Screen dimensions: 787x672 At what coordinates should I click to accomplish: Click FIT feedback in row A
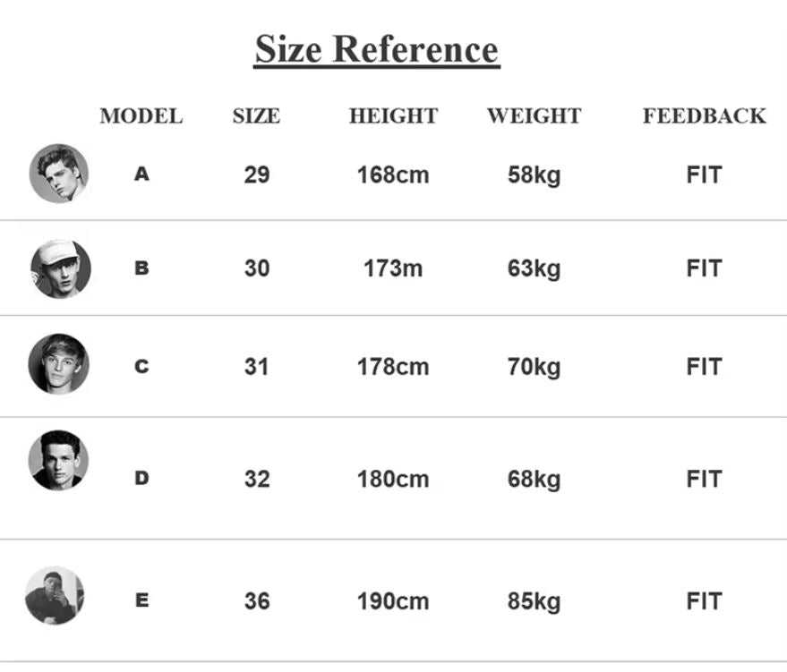coord(704,174)
